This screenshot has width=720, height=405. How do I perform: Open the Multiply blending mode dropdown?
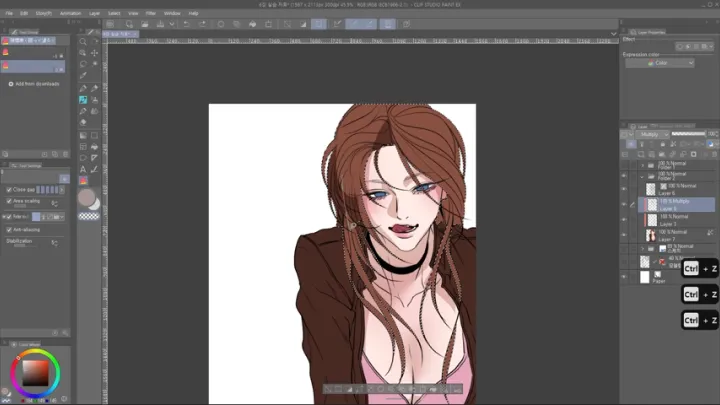(653, 134)
